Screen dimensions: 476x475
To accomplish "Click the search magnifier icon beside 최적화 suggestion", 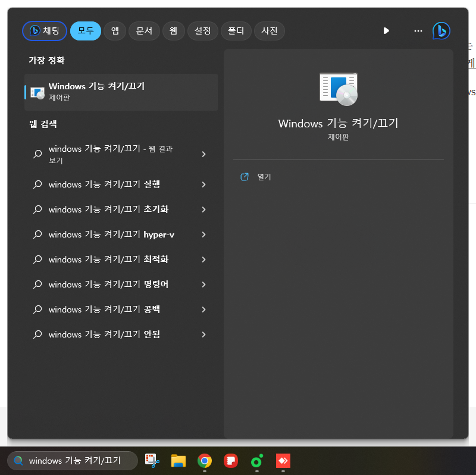I will 37,260.
